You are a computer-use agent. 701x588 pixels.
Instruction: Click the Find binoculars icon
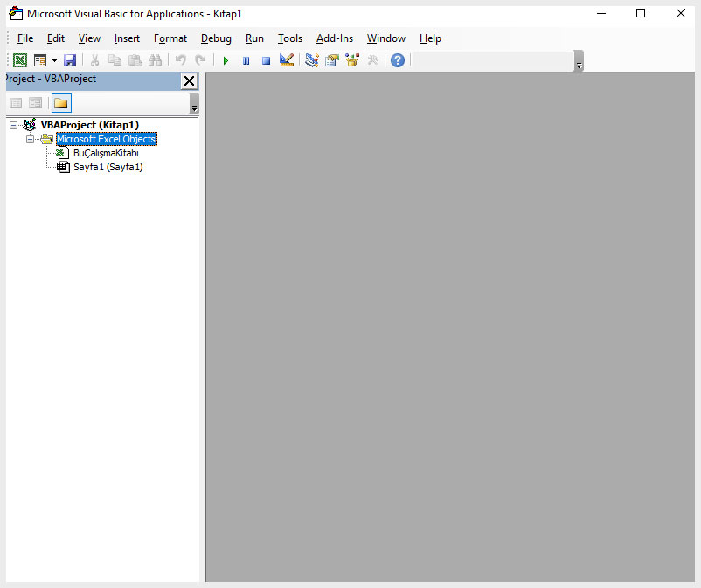(155, 60)
